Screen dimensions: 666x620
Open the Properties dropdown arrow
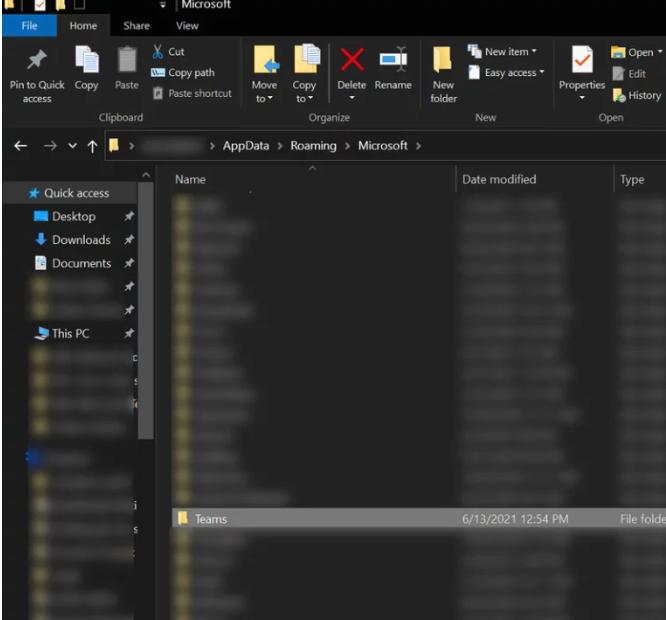[582, 98]
